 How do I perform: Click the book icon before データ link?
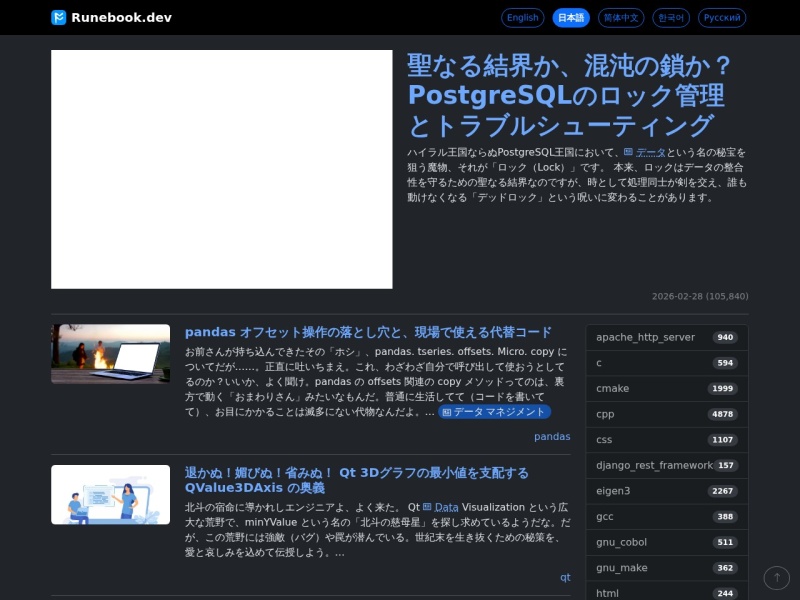pos(628,152)
